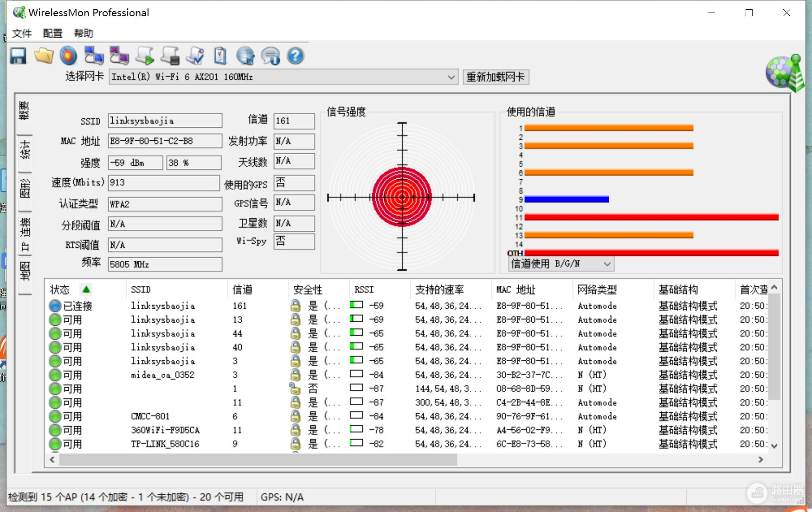Viewport: 812px width, 512px height.
Task: Open the 选择网卡 Intel Wi-Fi 6 AX201 dropdown
Action: coord(284,77)
